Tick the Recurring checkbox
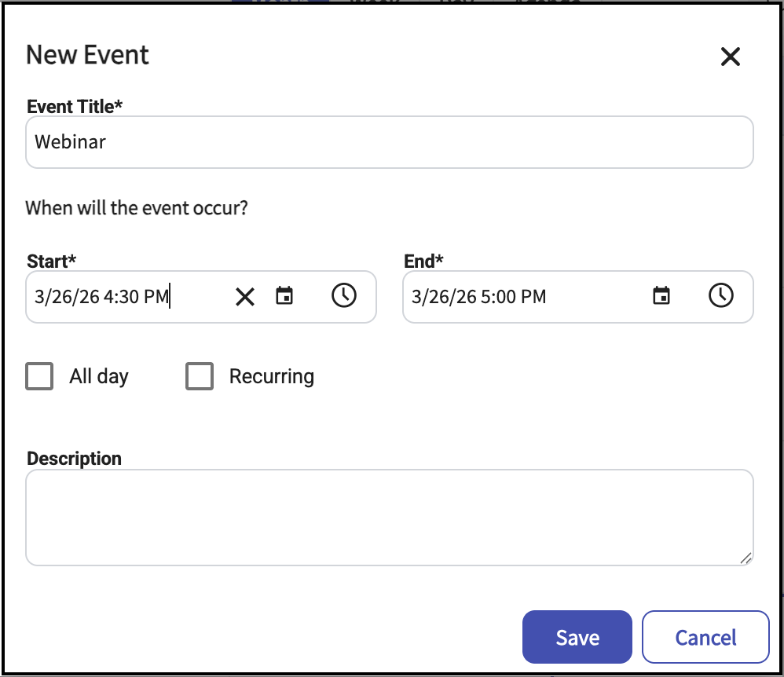The width and height of the screenshot is (784, 677). tap(200, 376)
